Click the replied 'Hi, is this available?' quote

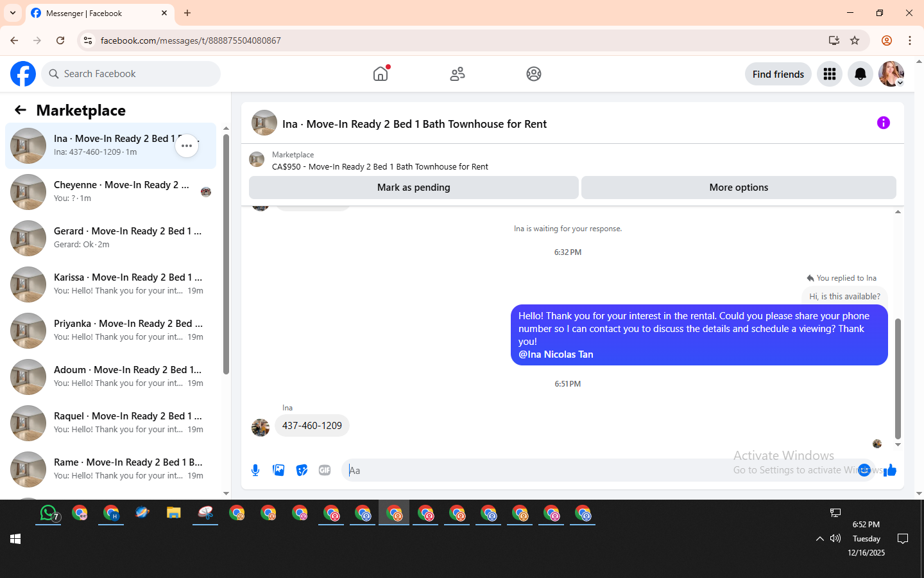[x=844, y=296]
